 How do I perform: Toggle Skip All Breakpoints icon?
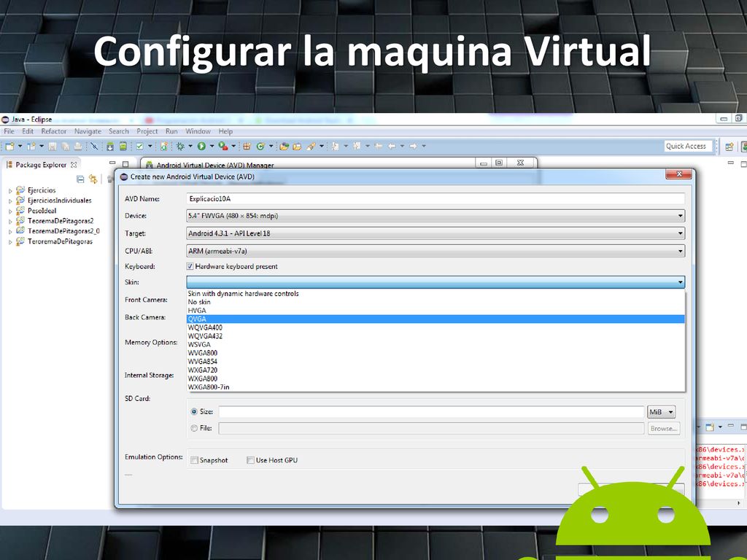[94, 146]
